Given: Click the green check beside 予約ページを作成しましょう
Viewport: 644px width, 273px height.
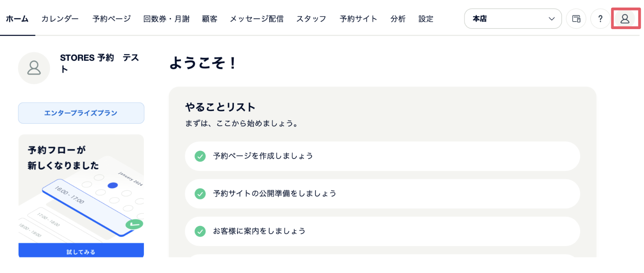Looking at the screenshot, I should tap(200, 156).
